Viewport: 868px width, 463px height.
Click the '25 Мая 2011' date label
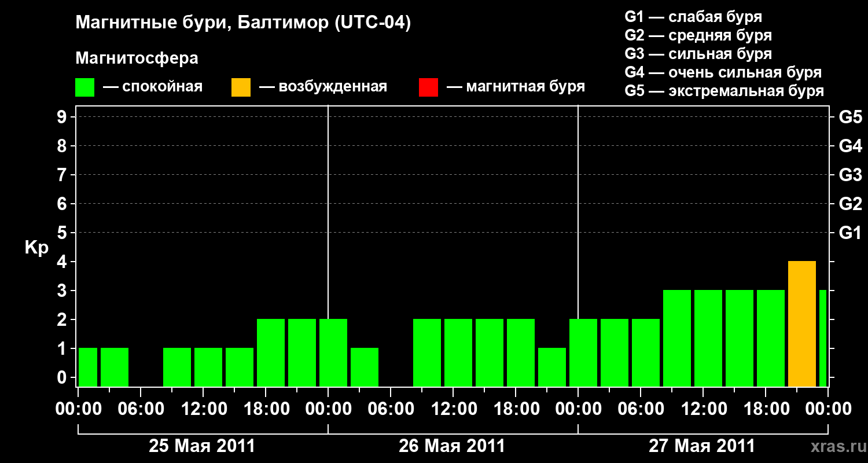click(202, 446)
